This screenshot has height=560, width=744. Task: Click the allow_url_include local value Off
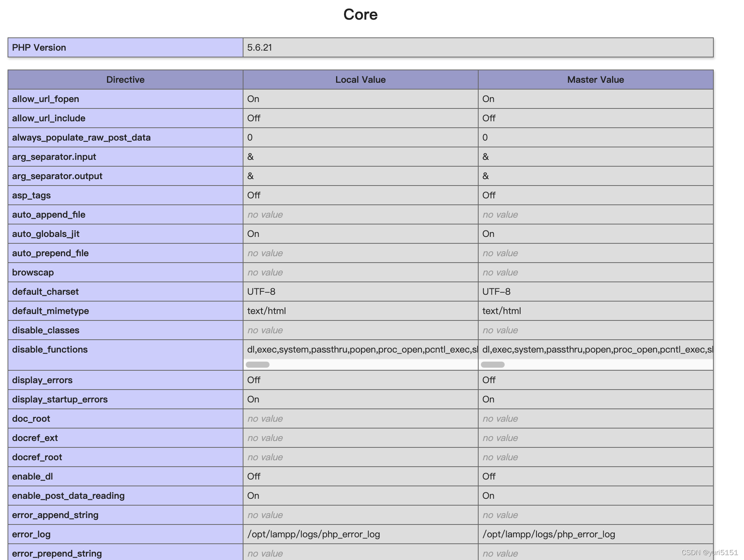point(254,118)
